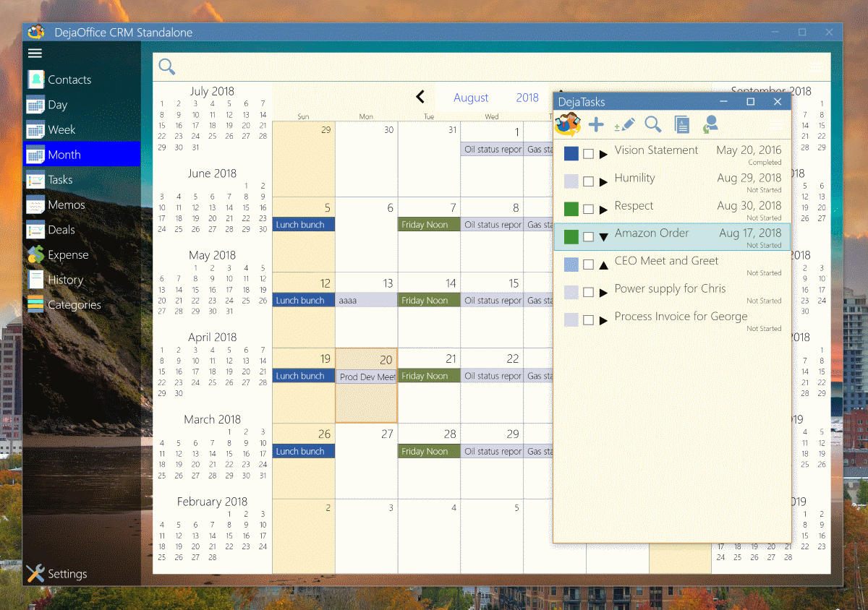Click the up arrow on CEO Meet and Greet
This screenshot has width=868, height=610.
(604, 265)
